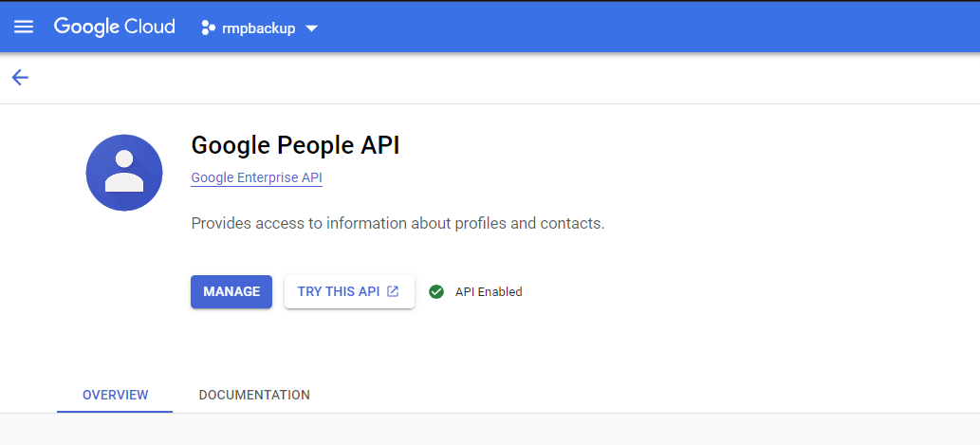Switch to the Documentation tab

254,395
